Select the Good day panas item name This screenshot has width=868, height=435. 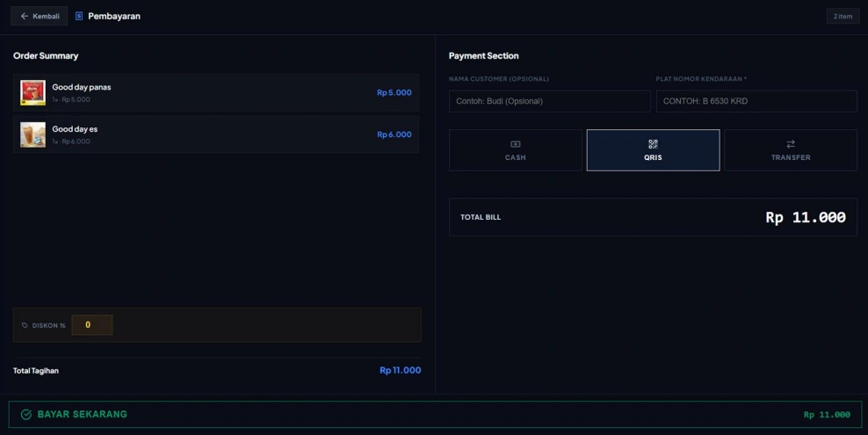[82, 87]
